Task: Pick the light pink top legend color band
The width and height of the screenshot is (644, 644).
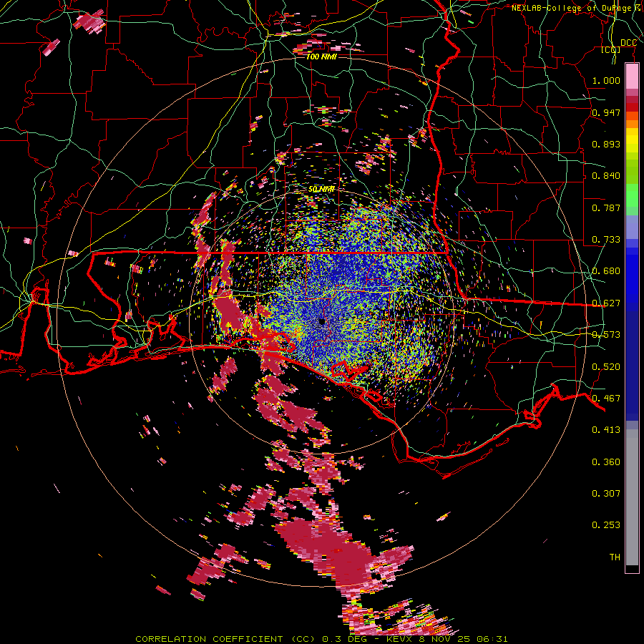Action: point(632,77)
